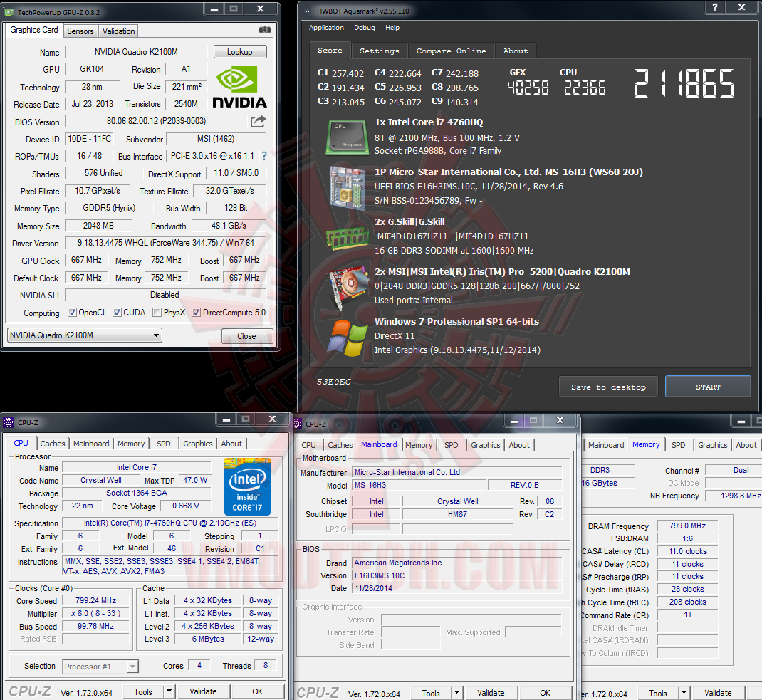Image resolution: width=762 pixels, height=700 pixels.
Task: Click the BIOS share/export arrow icon in GPU-Z
Action: (x=258, y=121)
